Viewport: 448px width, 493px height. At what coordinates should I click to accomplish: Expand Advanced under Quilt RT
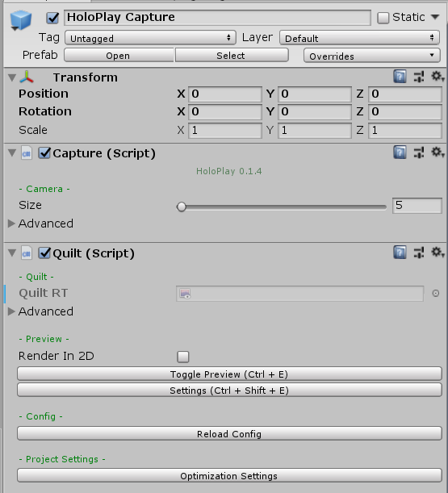click(11, 311)
